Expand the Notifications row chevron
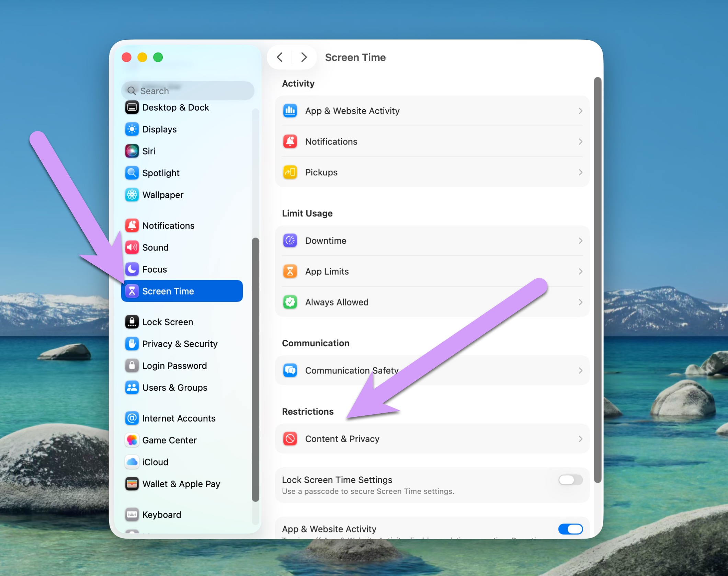728x576 pixels. (580, 142)
